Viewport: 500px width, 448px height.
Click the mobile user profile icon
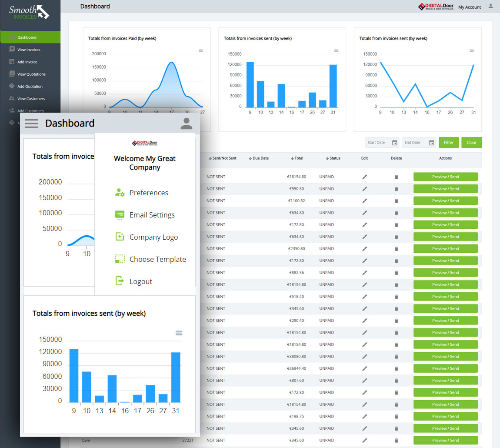(187, 124)
